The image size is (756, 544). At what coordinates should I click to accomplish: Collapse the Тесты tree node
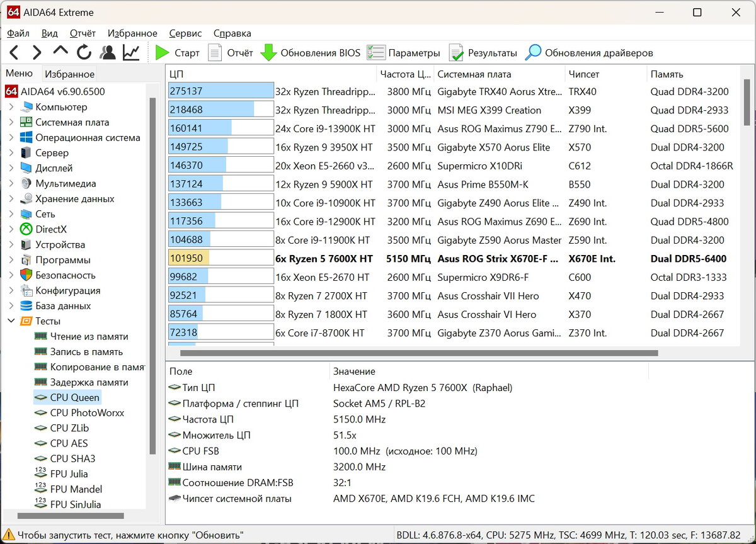point(11,321)
